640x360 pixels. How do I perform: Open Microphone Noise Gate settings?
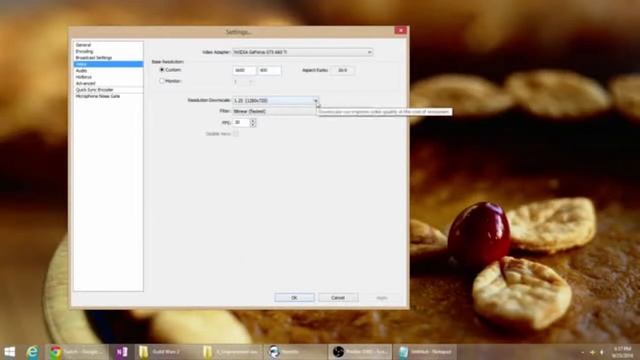98,96
